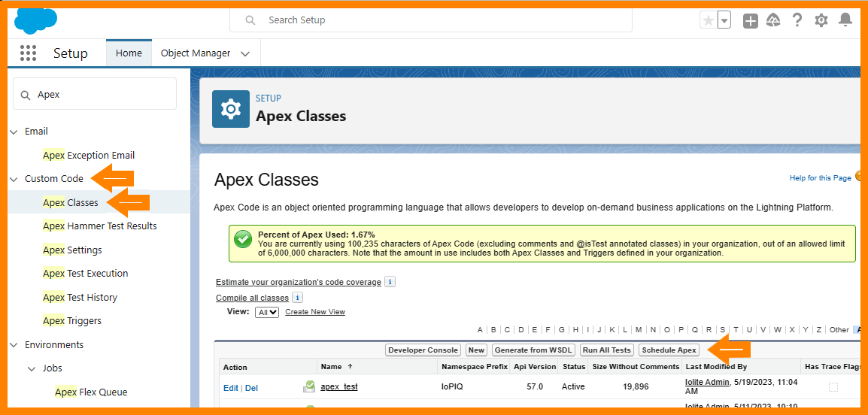
Task: Click the Search Setup field
Action: click(x=431, y=20)
